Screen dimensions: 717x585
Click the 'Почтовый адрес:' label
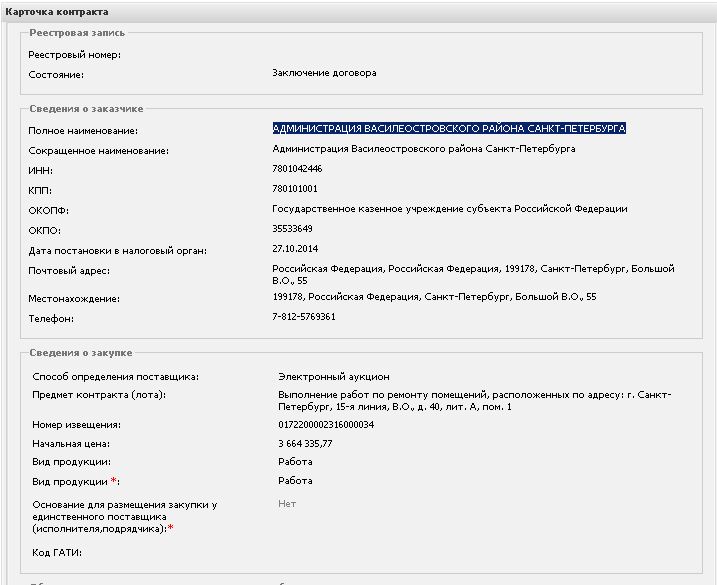point(69,271)
